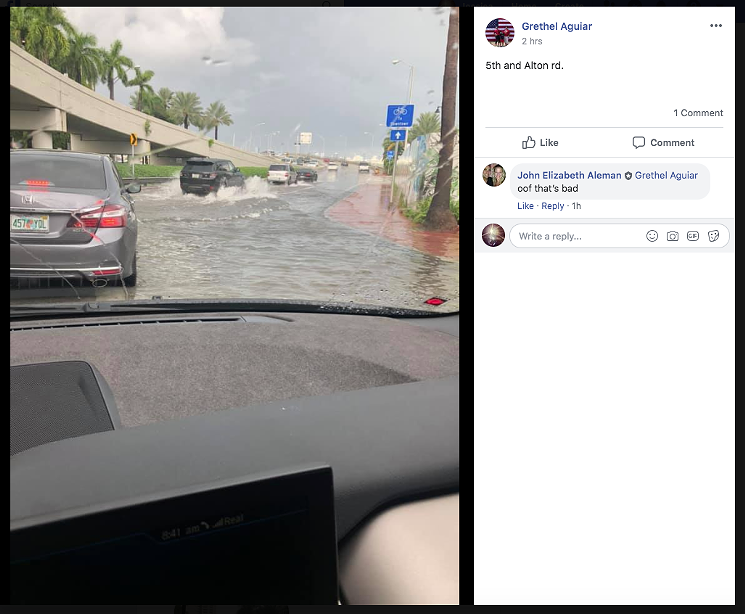Screen dimensions: 745x614
Task: Click the flooded street photo
Action: (x=234, y=306)
